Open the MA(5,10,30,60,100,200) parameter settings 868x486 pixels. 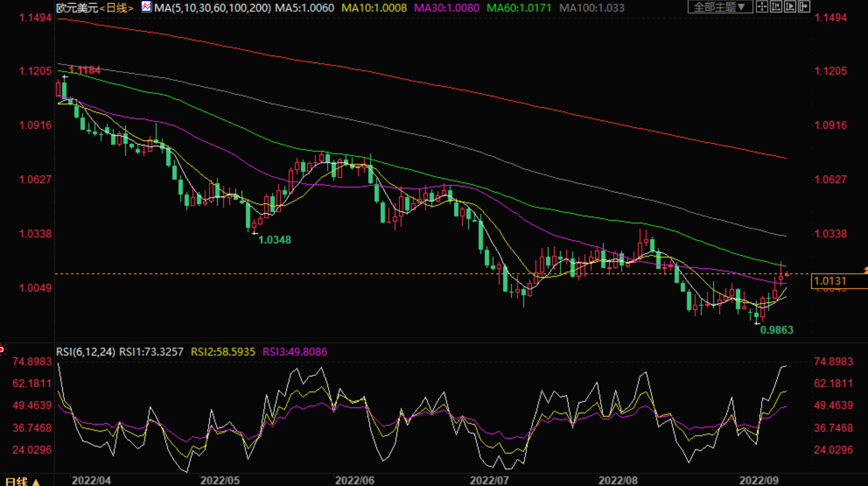coord(212,8)
